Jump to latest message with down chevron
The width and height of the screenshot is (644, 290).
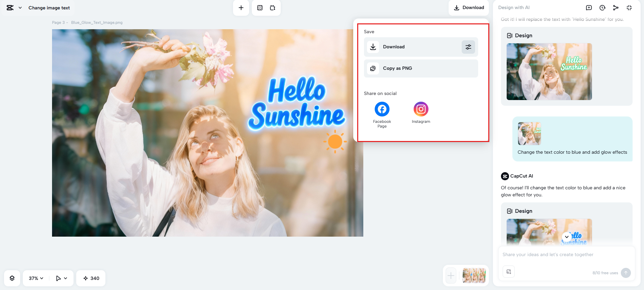(x=567, y=237)
